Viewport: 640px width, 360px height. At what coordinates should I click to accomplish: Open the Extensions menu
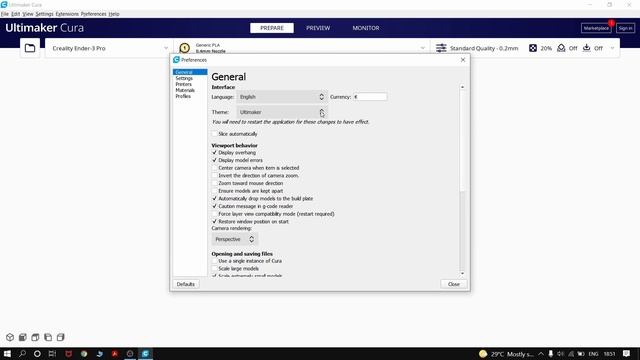tap(67, 14)
